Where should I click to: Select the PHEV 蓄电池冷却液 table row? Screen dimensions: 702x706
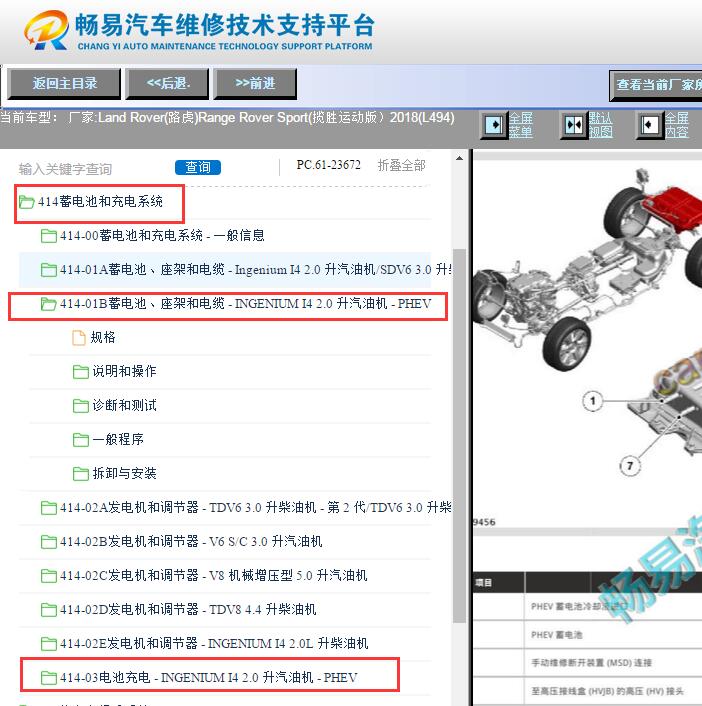click(587, 606)
